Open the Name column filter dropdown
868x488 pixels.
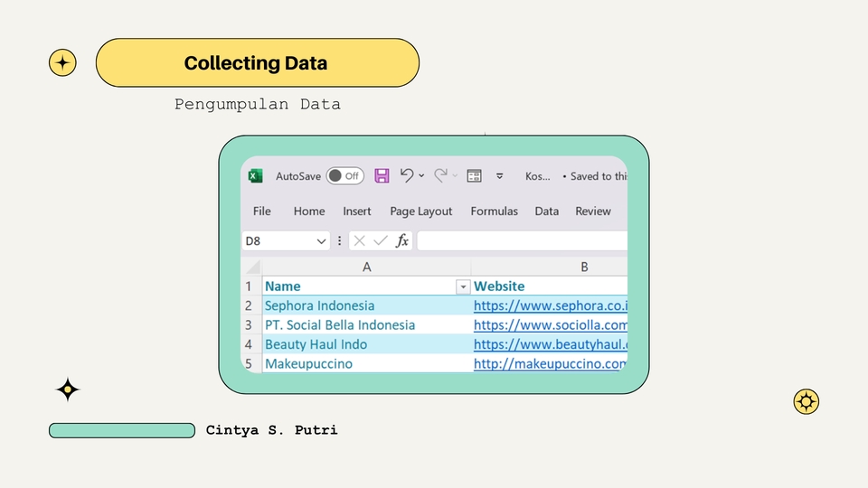click(x=463, y=286)
